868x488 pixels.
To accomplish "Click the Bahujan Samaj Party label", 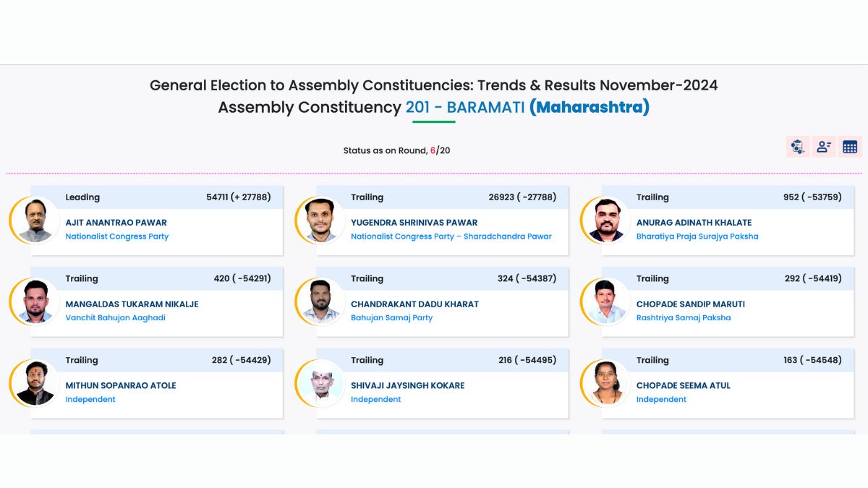I will coord(391,317).
